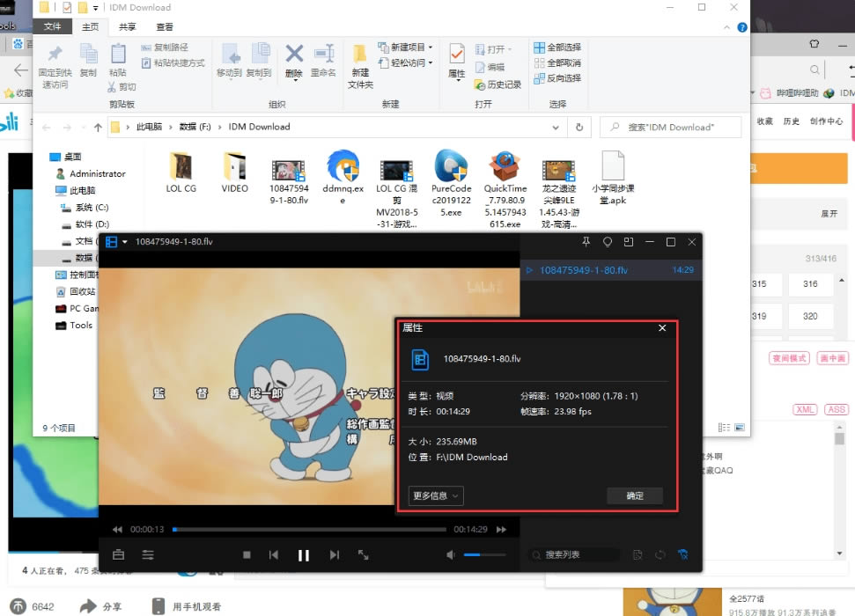Click the XML download button in browser
855x616 pixels.
click(x=805, y=409)
